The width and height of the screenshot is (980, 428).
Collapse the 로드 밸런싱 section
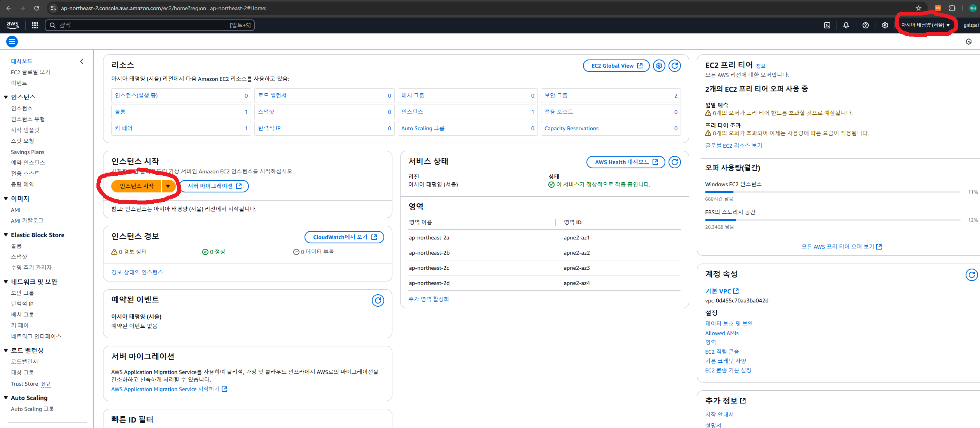tap(6, 351)
